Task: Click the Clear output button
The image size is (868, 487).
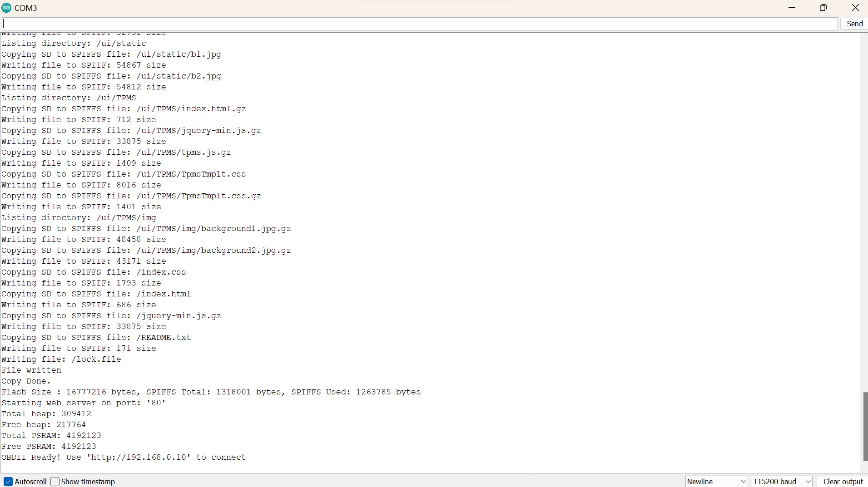Action: coord(843,482)
